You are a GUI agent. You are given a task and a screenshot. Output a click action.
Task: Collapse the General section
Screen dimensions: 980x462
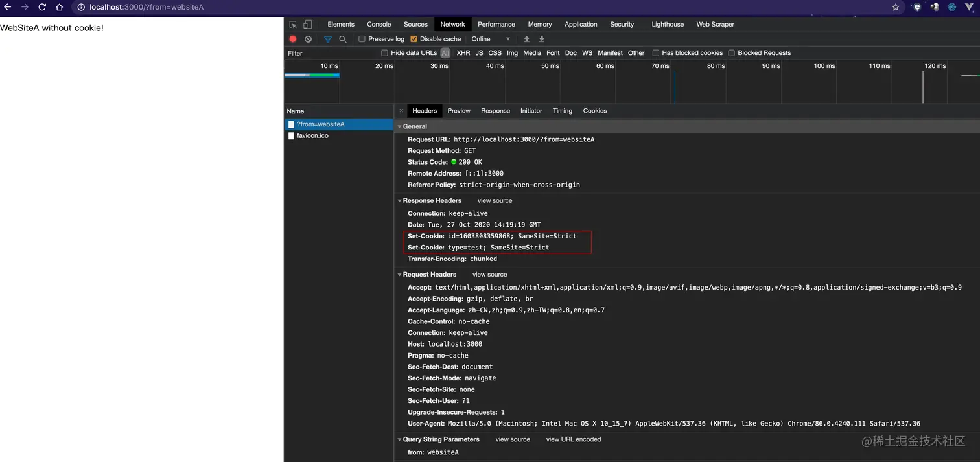pyautogui.click(x=400, y=126)
